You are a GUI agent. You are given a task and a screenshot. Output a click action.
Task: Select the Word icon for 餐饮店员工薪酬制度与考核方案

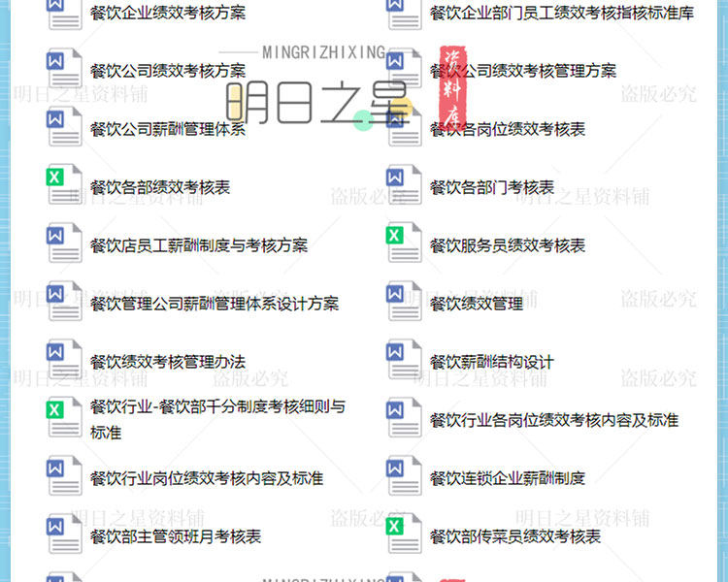(64, 242)
